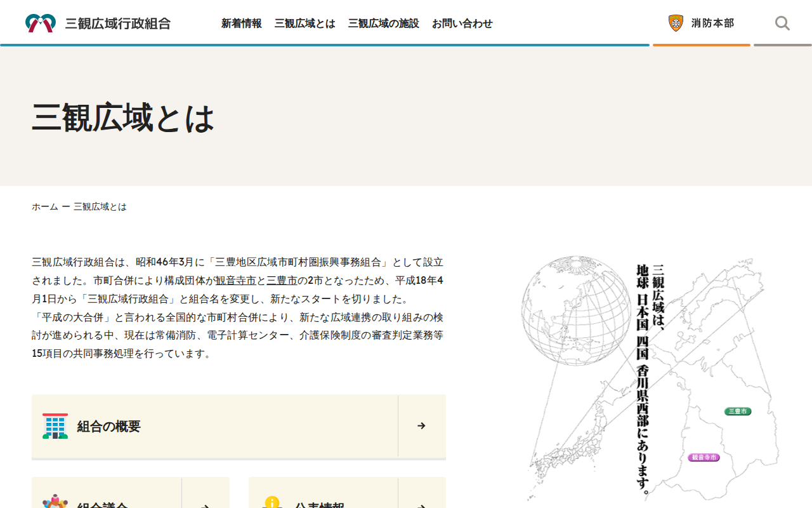Open the search magnifier icon
812x508 pixels.
tap(782, 23)
